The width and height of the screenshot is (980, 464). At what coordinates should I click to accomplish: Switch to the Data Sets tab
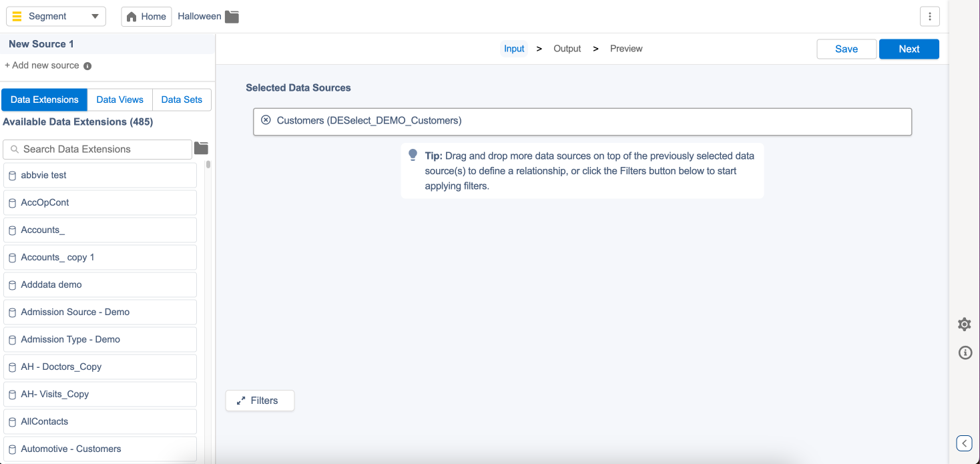182,99
